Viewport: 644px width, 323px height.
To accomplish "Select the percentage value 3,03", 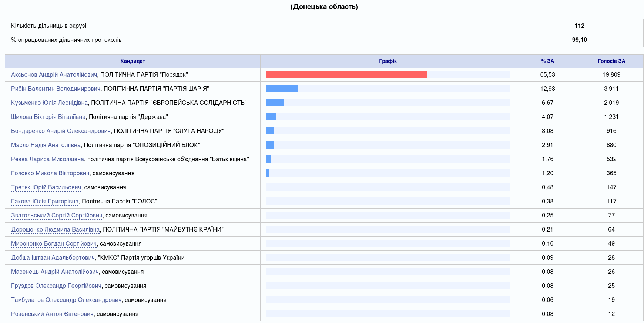I will pyautogui.click(x=547, y=131).
